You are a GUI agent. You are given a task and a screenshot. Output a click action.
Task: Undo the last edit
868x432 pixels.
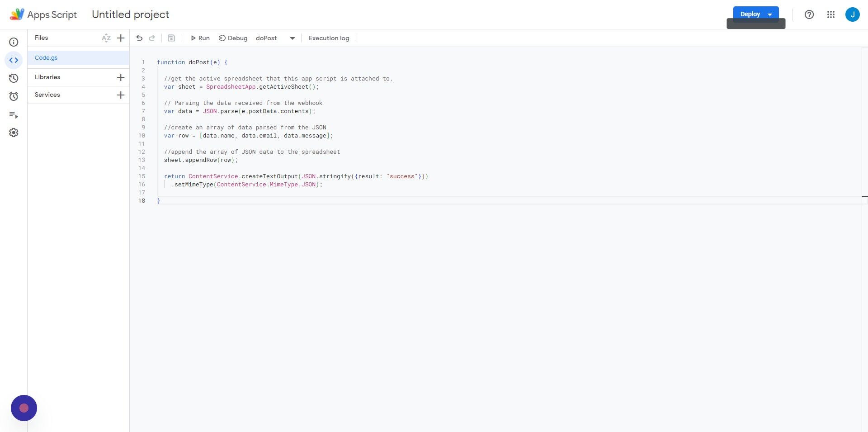click(x=139, y=38)
